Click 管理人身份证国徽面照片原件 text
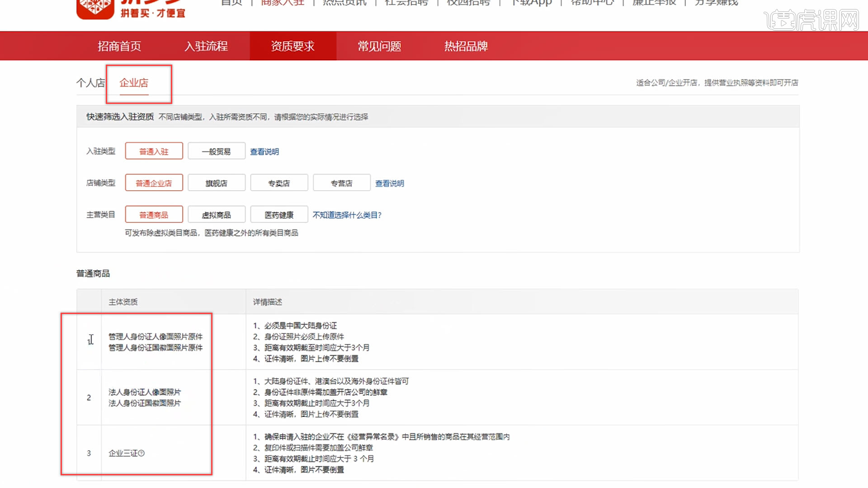 (x=156, y=347)
